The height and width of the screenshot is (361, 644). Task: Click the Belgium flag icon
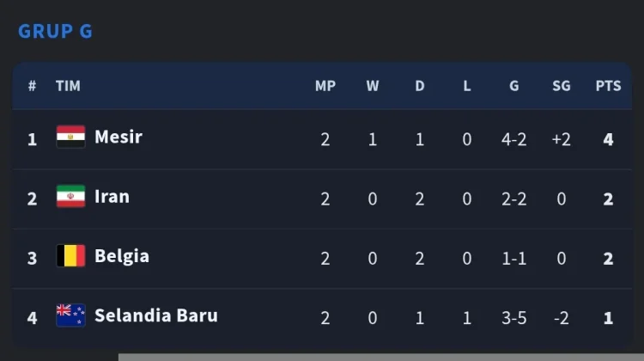(x=70, y=256)
